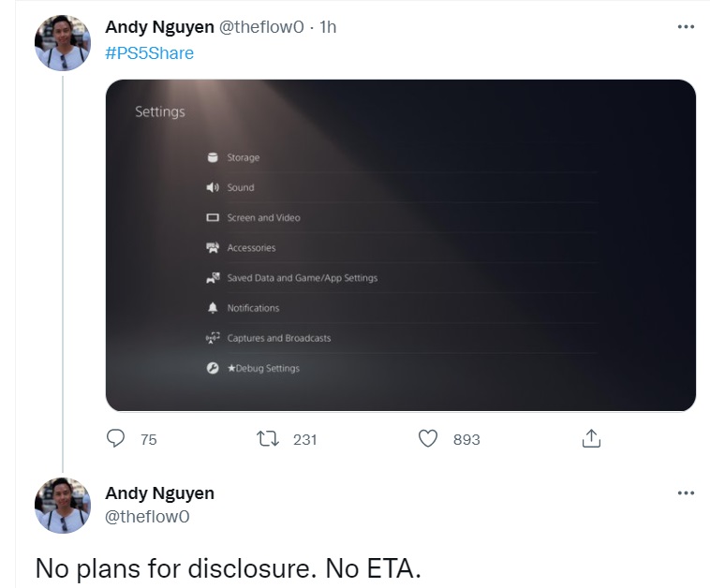The image size is (710, 588).
Task: Open the first tweet's three-dot menu
Action: [686, 27]
